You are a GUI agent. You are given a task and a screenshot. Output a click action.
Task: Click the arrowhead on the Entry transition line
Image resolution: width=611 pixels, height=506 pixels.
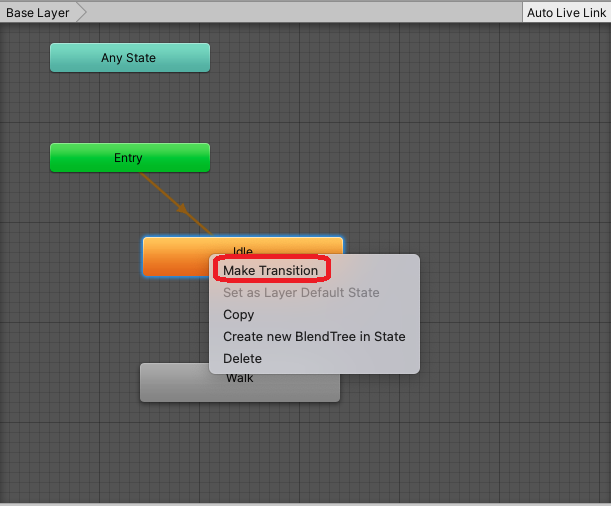point(182,209)
